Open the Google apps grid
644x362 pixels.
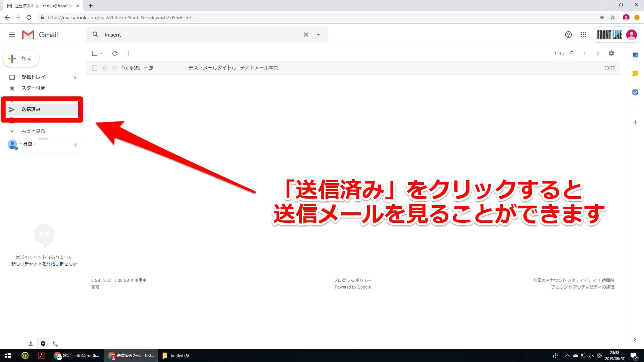583,35
